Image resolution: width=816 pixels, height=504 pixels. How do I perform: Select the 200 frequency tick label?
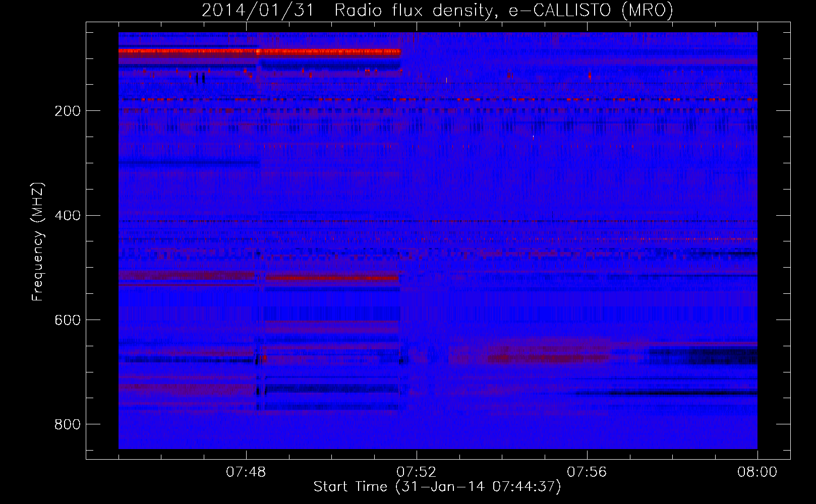tap(68, 111)
